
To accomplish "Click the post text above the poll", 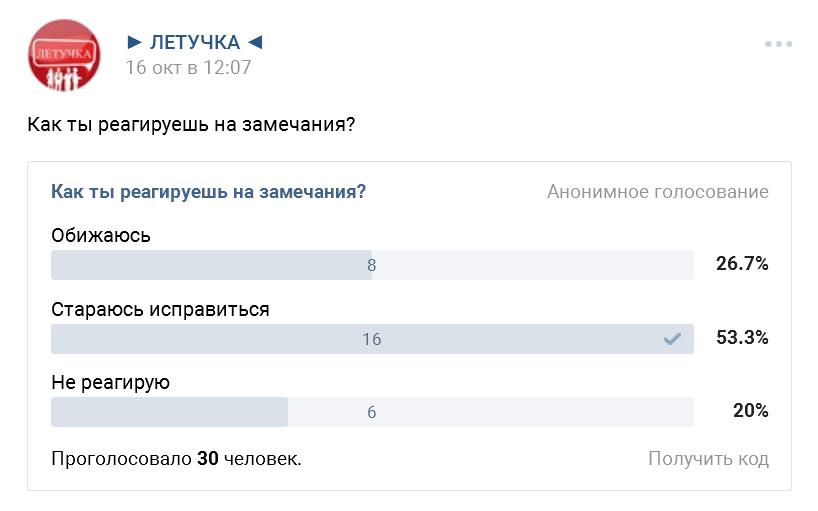I will click(190, 127).
